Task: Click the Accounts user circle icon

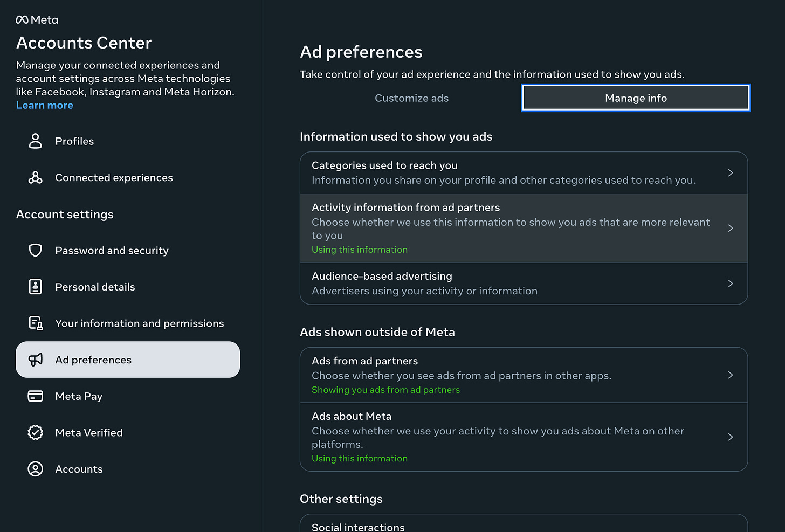Action: 36,469
